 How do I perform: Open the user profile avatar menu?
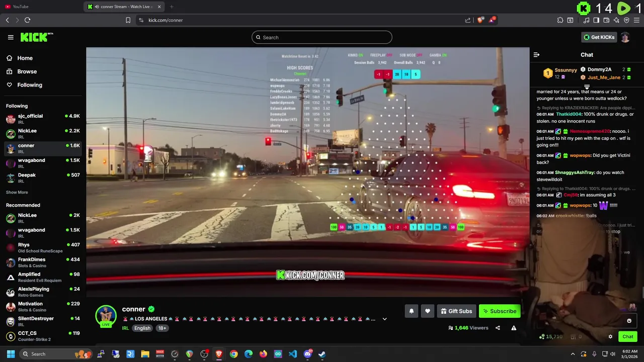point(625,37)
